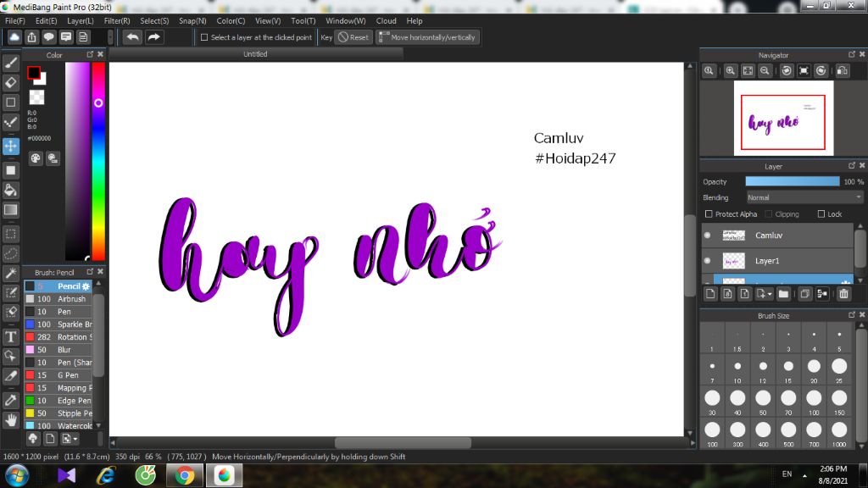Open Internet Explorer from taskbar
This screenshot has width=868, height=488.
[106, 476]
